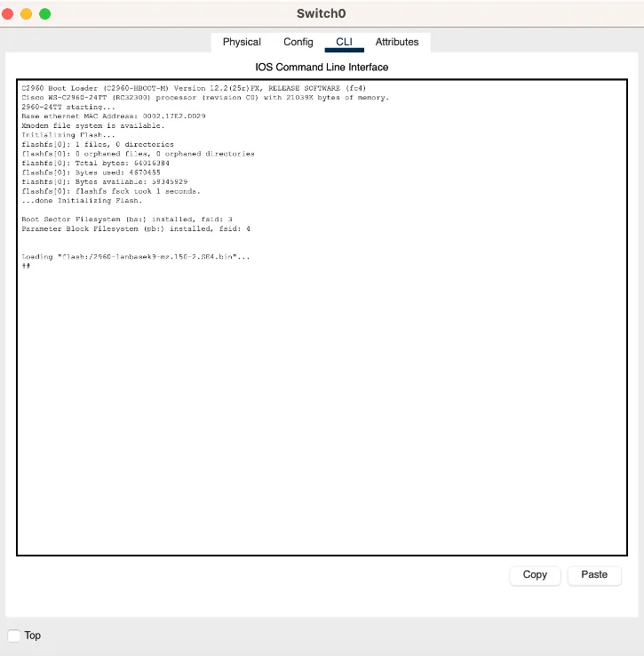Viewport: 644px width, 656px height.
Task: Click the 'flashfs[0]: 1 files, 0 directories' line
Action: 98,144
